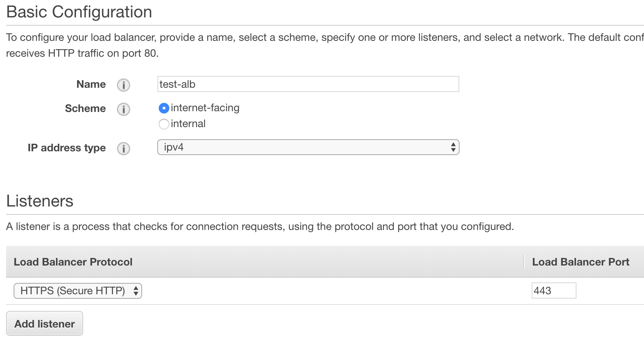Select the test-alb name text field
The image size is (644, 351).
click(x=308, y=84)
